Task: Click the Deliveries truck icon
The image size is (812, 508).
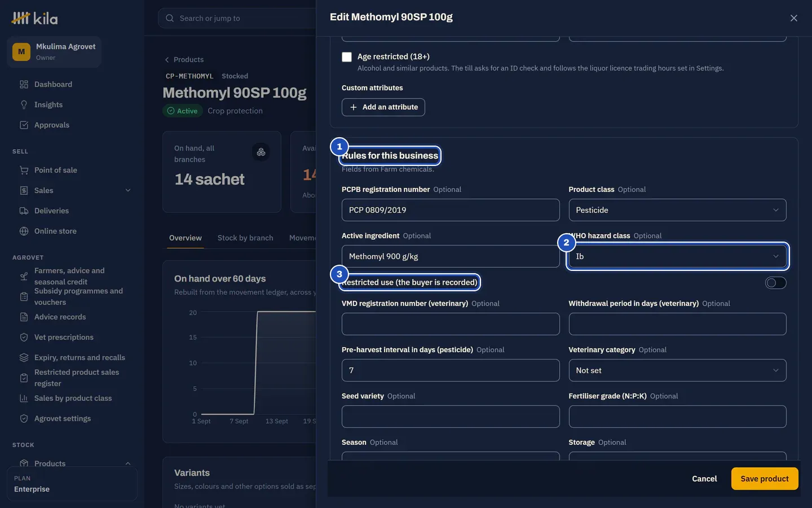Action: click(x=24, y=211)
